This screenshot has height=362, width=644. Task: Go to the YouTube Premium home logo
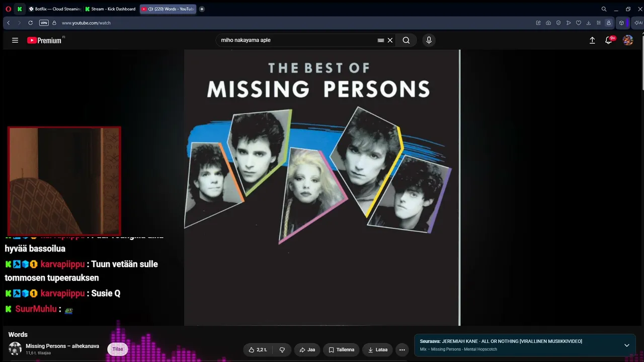(44, 40)
